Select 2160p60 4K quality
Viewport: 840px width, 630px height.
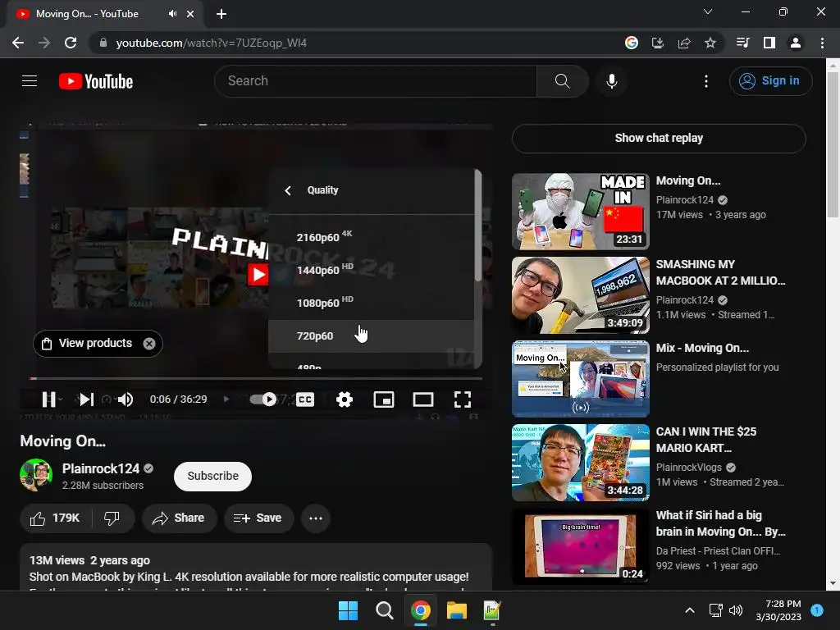(x=372, y=237)
